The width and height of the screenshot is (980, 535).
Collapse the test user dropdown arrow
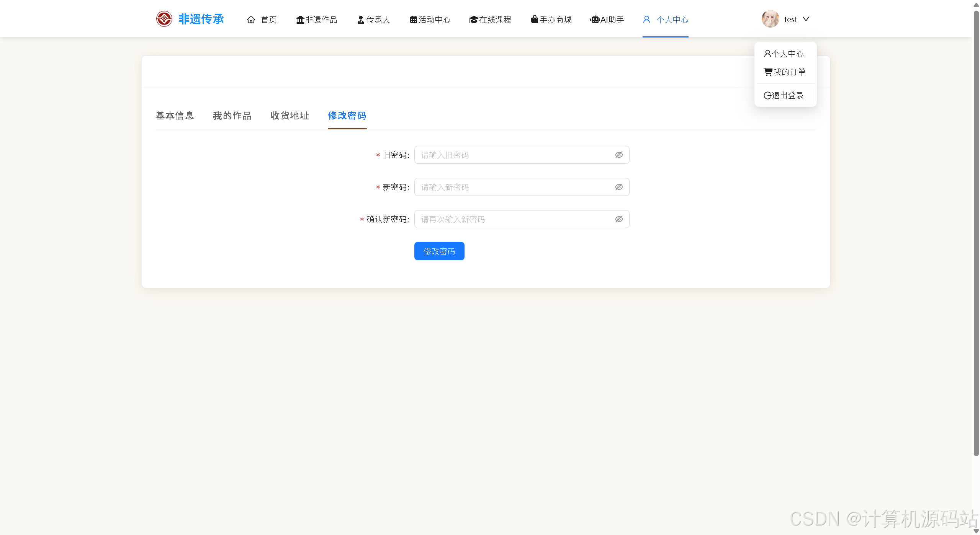point(806,19)
